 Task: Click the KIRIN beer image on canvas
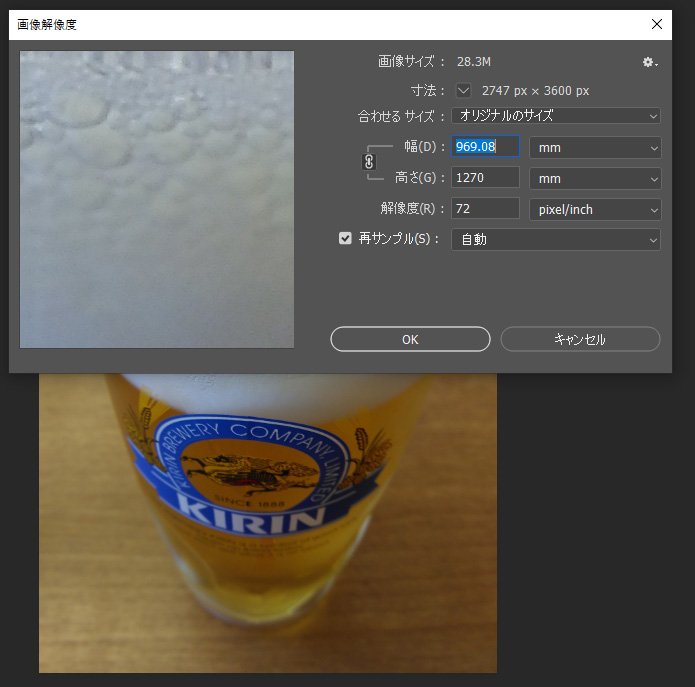268,523
